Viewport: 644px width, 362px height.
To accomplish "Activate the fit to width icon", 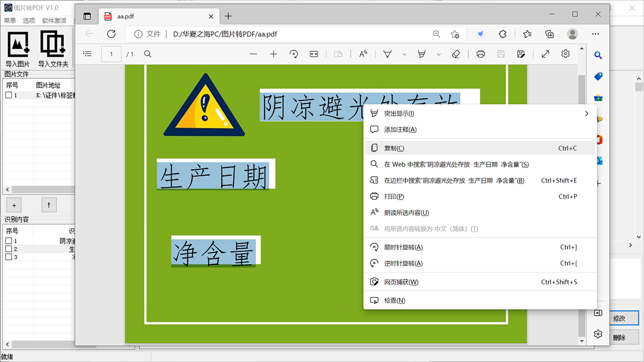I will (x=314, y=54).
